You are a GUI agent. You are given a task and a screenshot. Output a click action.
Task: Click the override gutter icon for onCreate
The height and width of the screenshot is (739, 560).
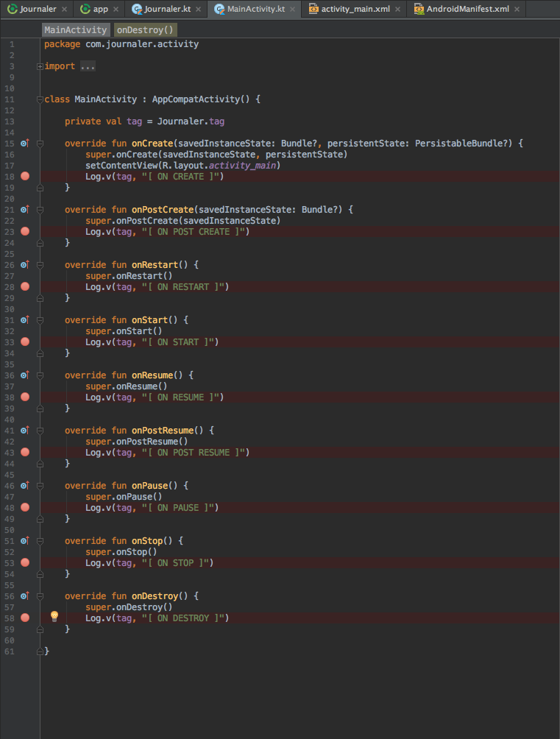pyautogui.click(x=24, y=144)
